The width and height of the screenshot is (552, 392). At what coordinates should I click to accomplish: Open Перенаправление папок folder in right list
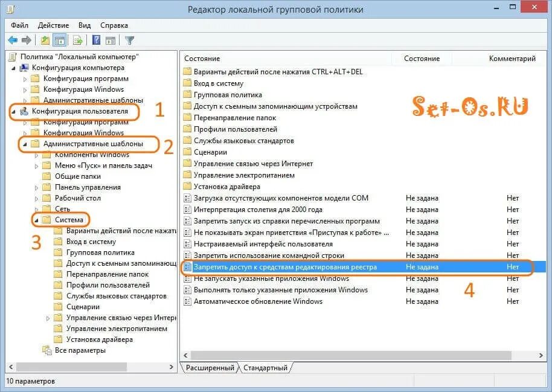[x=235, y=118]
